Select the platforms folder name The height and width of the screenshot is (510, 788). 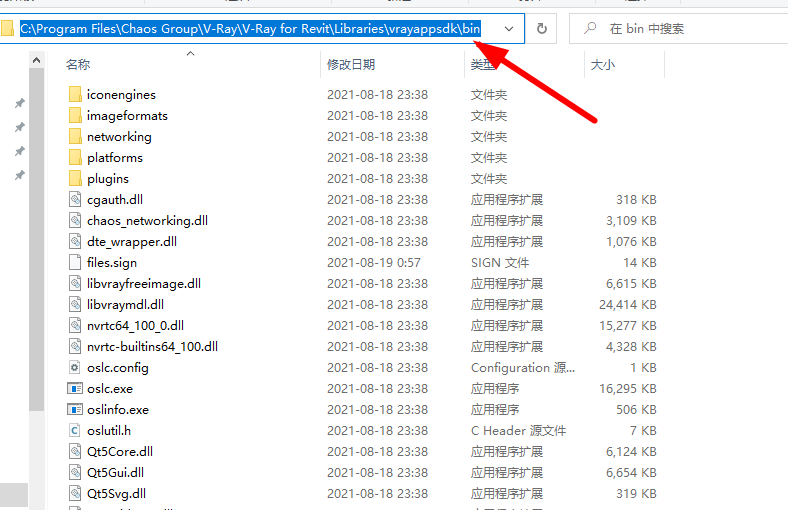(115, 158)
